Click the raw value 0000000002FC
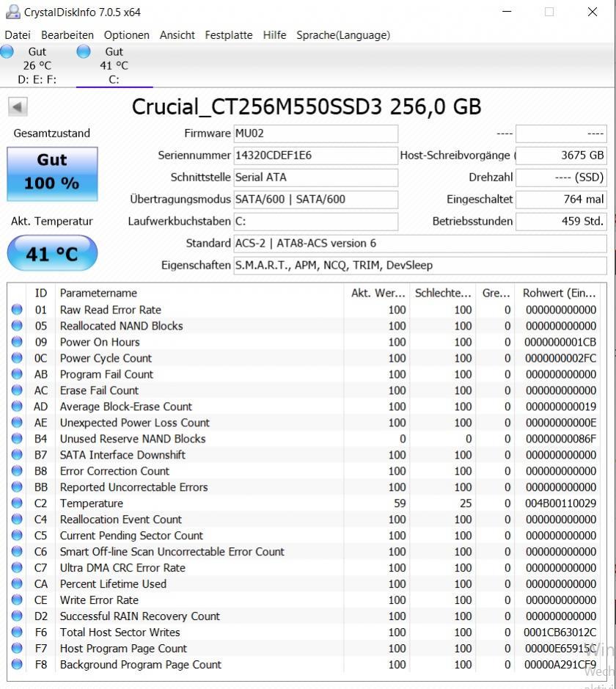Screen dimensions: 616x689 pyautogui.click(x=561, y=358)
